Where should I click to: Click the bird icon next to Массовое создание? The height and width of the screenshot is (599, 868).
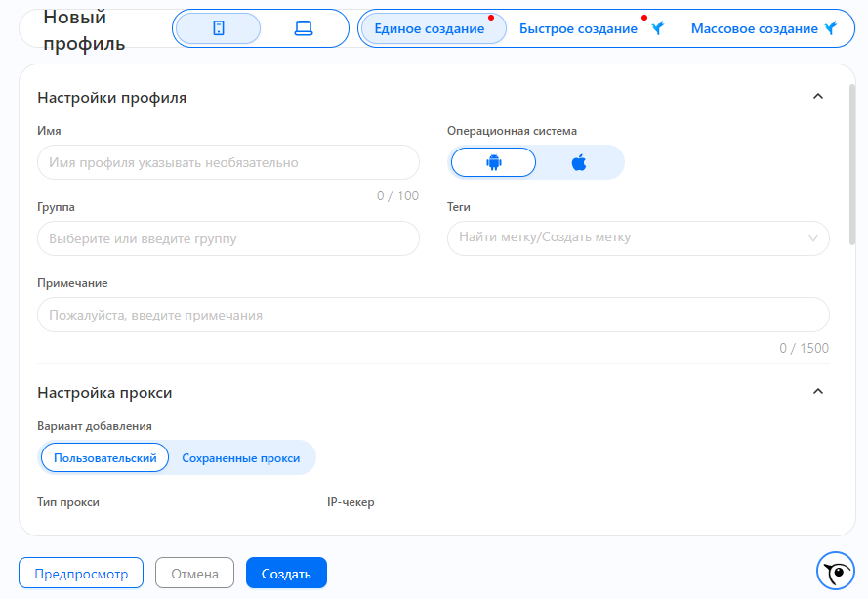coord(830,28)
